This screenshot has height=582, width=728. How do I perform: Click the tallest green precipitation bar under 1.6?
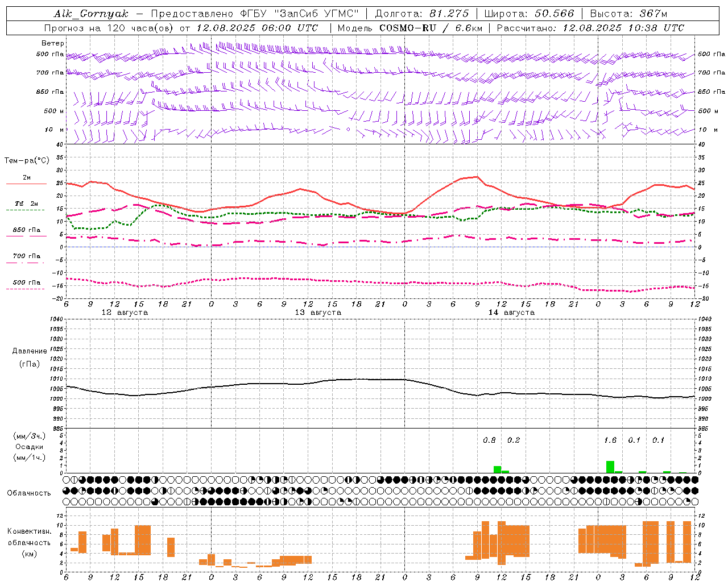tap(610, 467)
